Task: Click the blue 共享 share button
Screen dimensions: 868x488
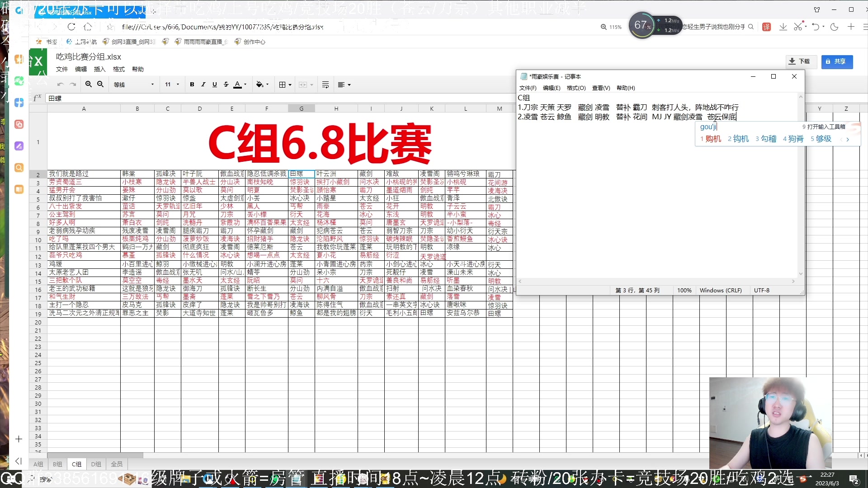Action: pos(836,61)
